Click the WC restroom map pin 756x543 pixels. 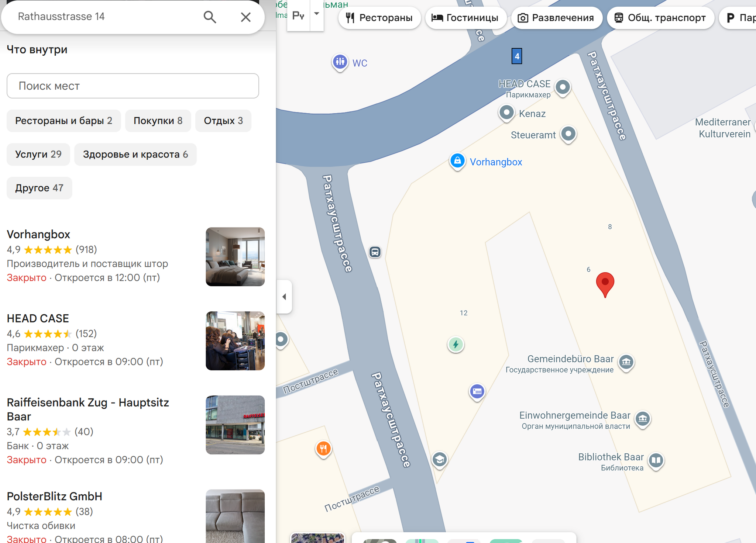coord(340,62)
